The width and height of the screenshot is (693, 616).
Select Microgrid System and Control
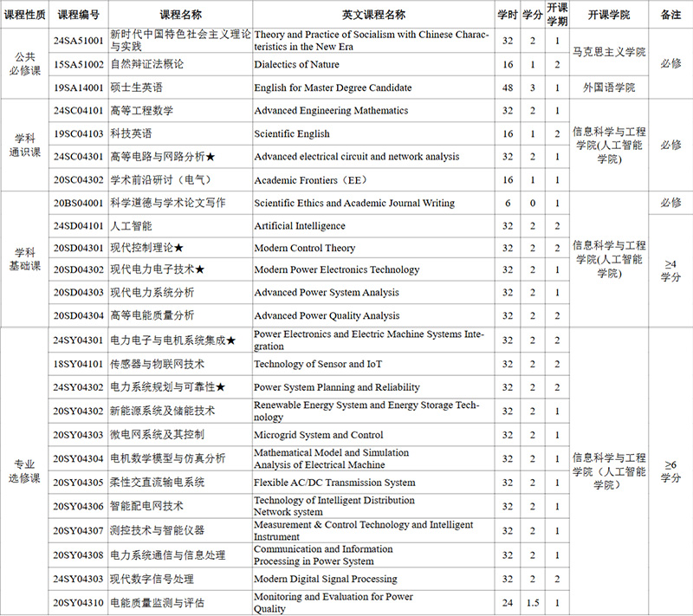[x=319, y=435]
